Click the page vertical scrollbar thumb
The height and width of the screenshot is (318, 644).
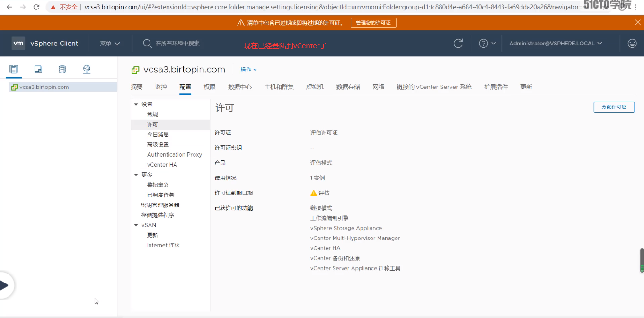tap(642, 260)
